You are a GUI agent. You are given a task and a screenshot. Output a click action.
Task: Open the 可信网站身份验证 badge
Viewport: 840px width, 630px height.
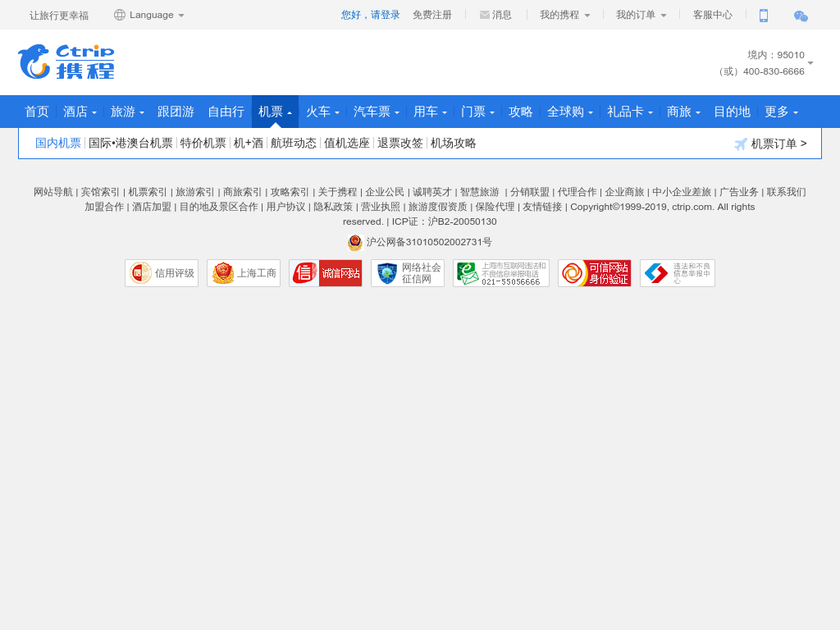pos(595,273)
